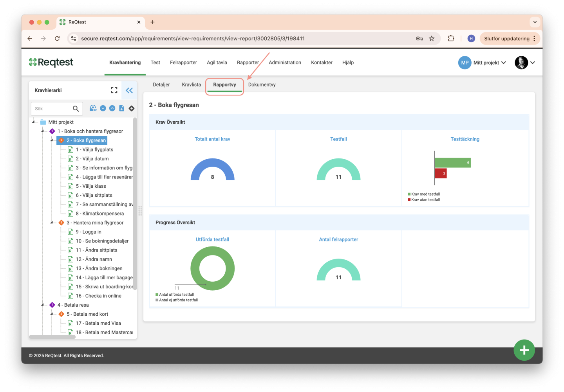Click the Chrome profile H avatar
Screen dimensions: 564x392
[x=471, y=38]
